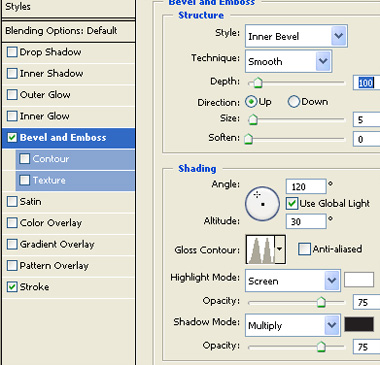Tick the Outer Glow checkbox

click(12, 95)
